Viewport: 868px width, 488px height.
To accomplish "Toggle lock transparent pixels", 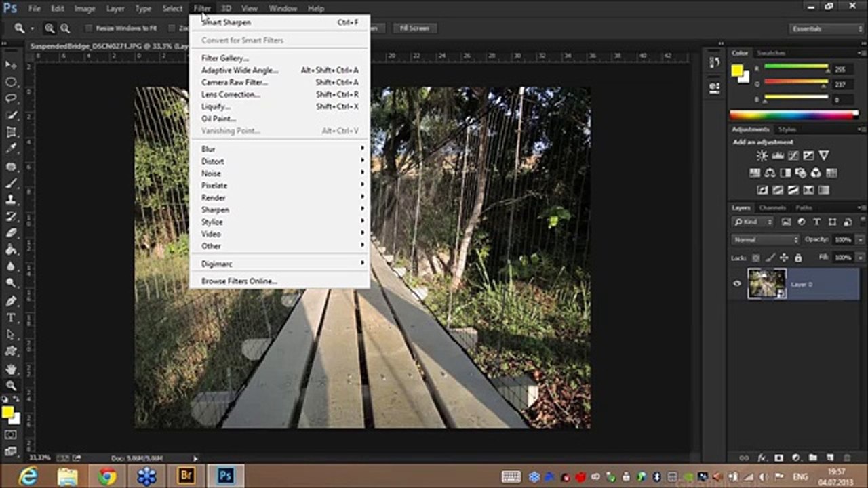I will [756, 258].
